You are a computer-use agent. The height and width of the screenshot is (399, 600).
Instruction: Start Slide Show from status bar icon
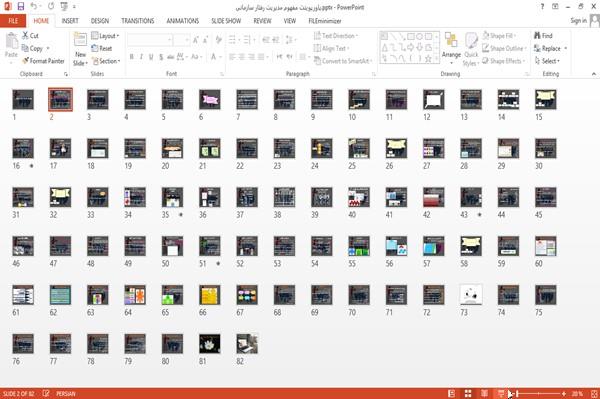(501, 393)
